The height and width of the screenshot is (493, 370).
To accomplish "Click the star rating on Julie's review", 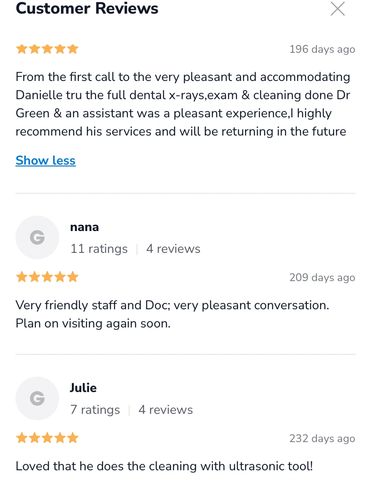I will [x=47, y=438].
